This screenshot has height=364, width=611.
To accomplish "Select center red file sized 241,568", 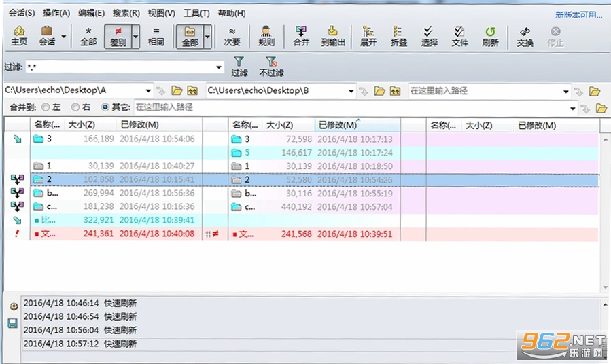I will [x=314, y=234].
